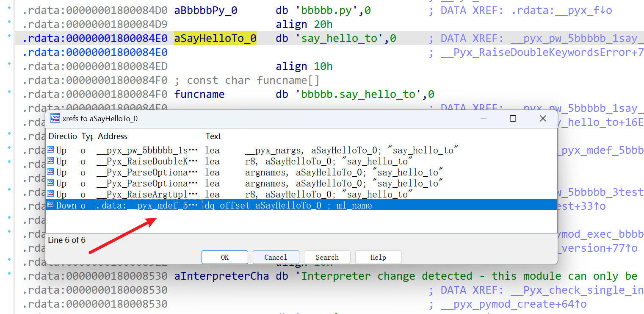Click the icon on the __pyx_pw_5bbbbb_1s row

(x=51, y=150)
